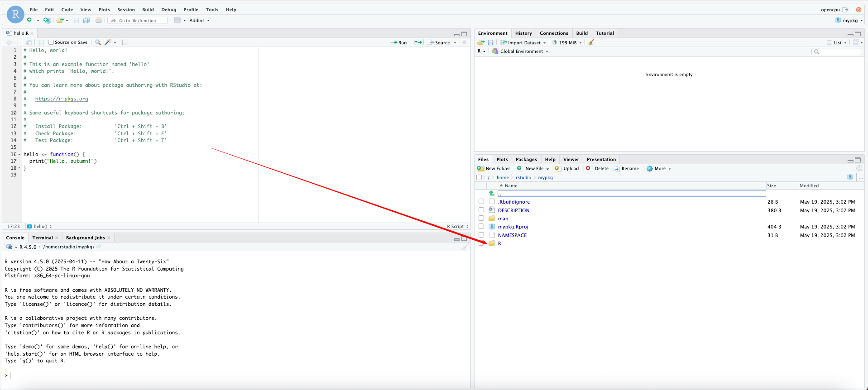This screenshot has height=390, width=868.
Task: Click the Save workspace disk icon in Environment pane
Action: [490, 43]
